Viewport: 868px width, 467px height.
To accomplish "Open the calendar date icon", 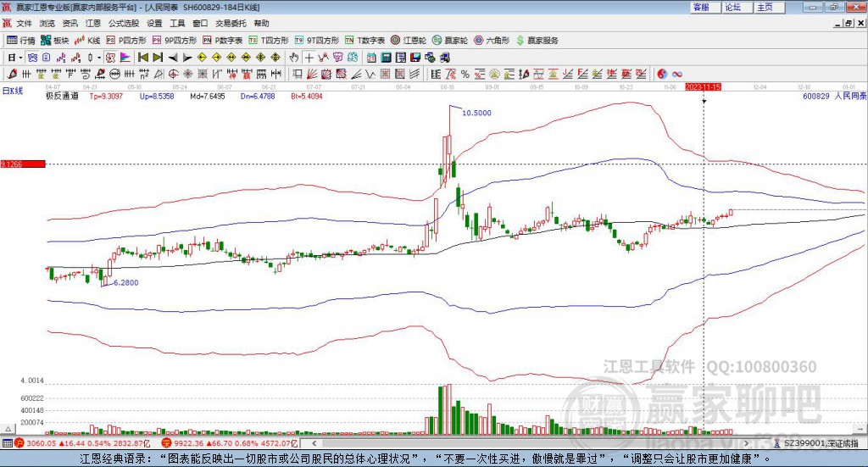I will click(x=371, y=58).
